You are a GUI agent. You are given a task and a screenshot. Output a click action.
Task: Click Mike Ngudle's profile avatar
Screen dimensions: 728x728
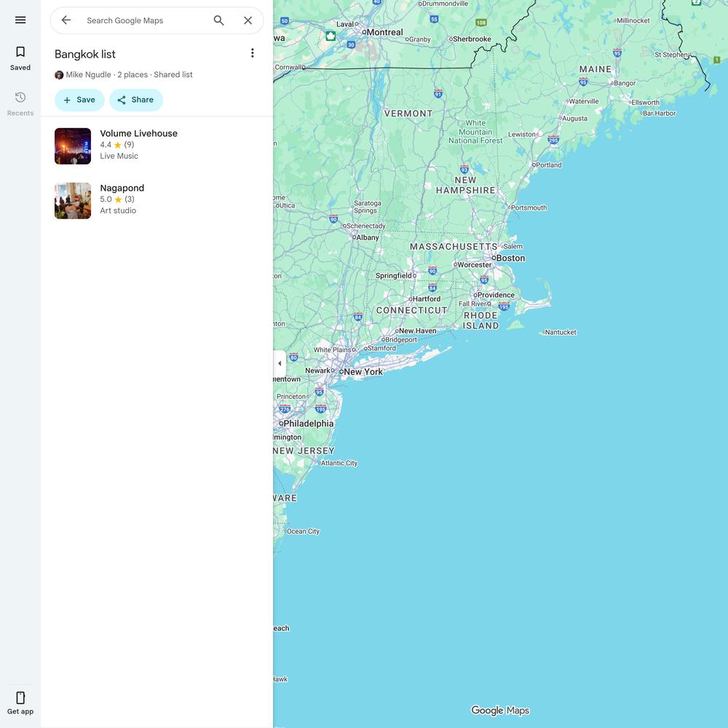click(59, 75)
